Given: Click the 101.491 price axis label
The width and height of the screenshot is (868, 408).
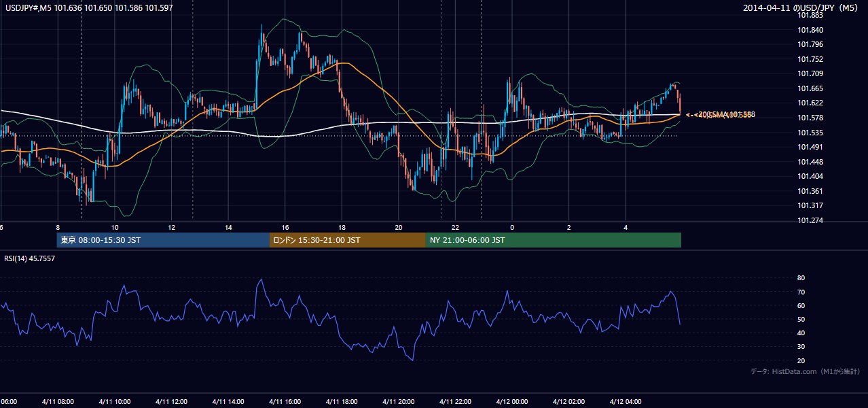Looking at the screenshot, I should (x=811, y=147).
